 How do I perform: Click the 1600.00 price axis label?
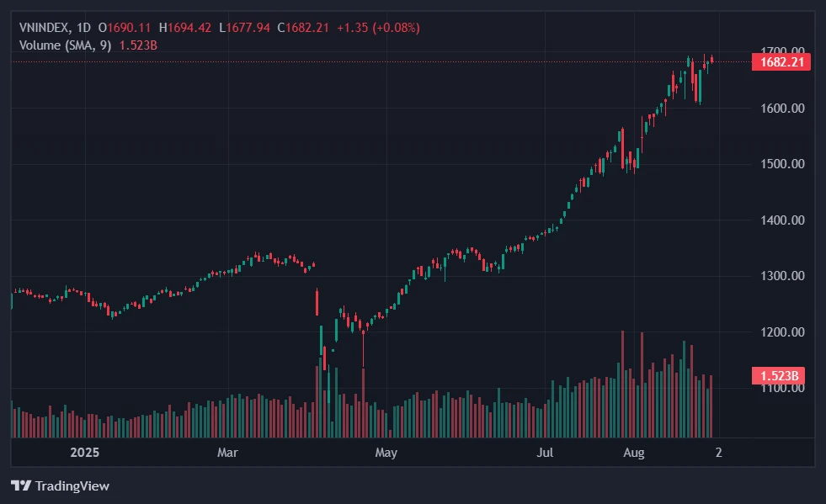[x=780, y=109]
